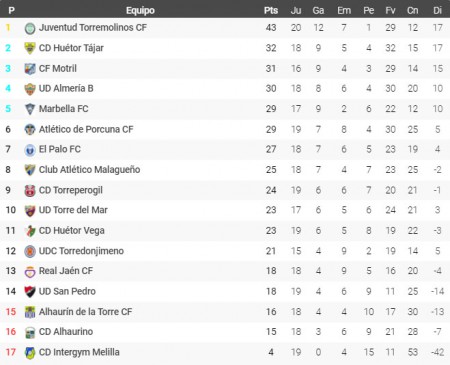
Task: Click the UD San Pedro shield icon
Action: 30,292
